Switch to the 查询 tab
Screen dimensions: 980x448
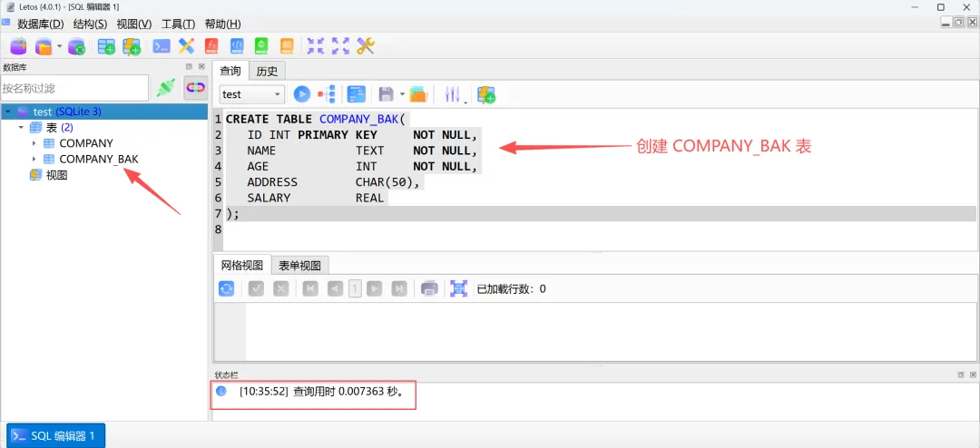(x=230, y=72)
